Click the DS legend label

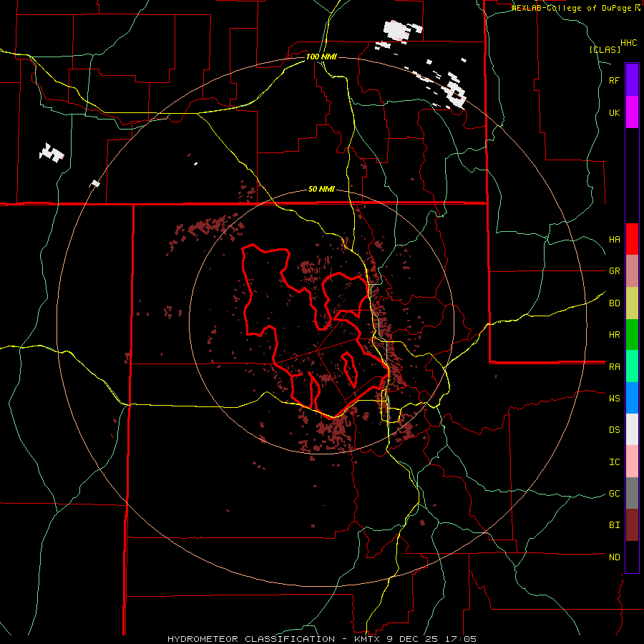click(x=614, y=430)
